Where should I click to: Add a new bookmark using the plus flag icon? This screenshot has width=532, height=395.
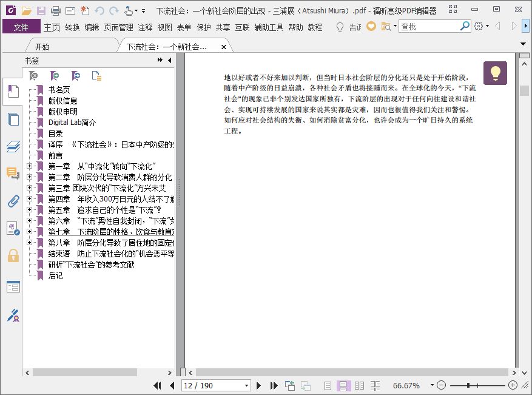pos(54,76)
